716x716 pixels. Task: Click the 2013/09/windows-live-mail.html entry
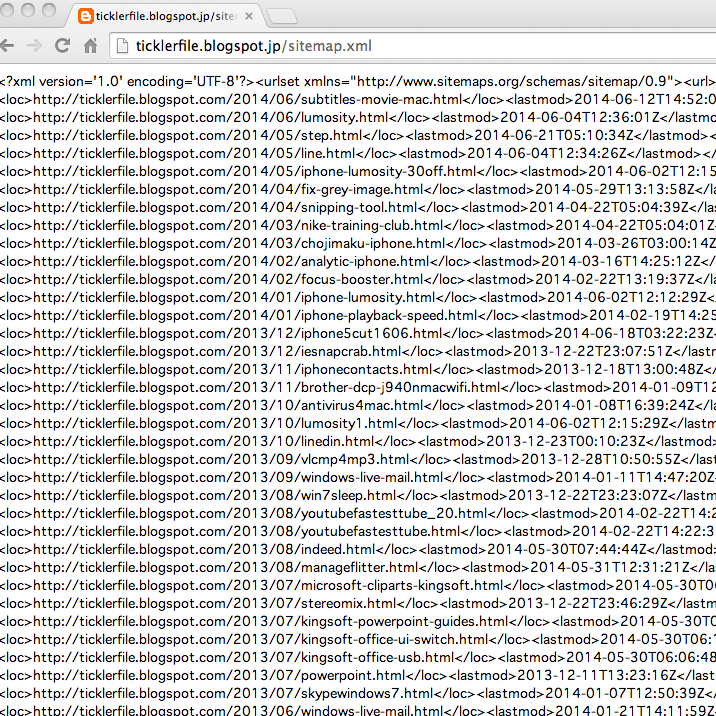358,478
